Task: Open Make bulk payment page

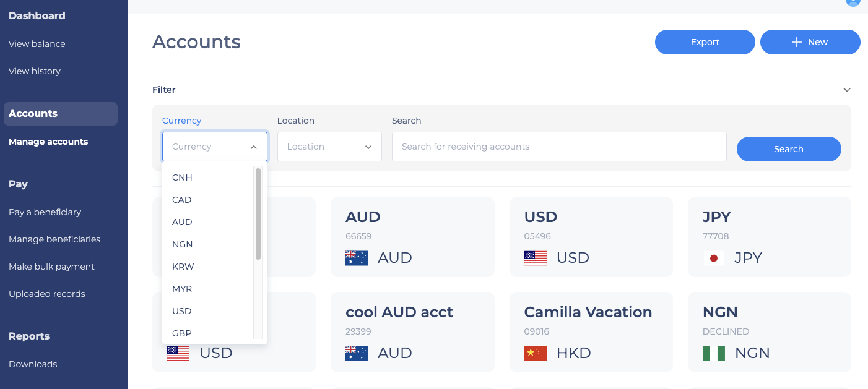Action: coord(51,267)
